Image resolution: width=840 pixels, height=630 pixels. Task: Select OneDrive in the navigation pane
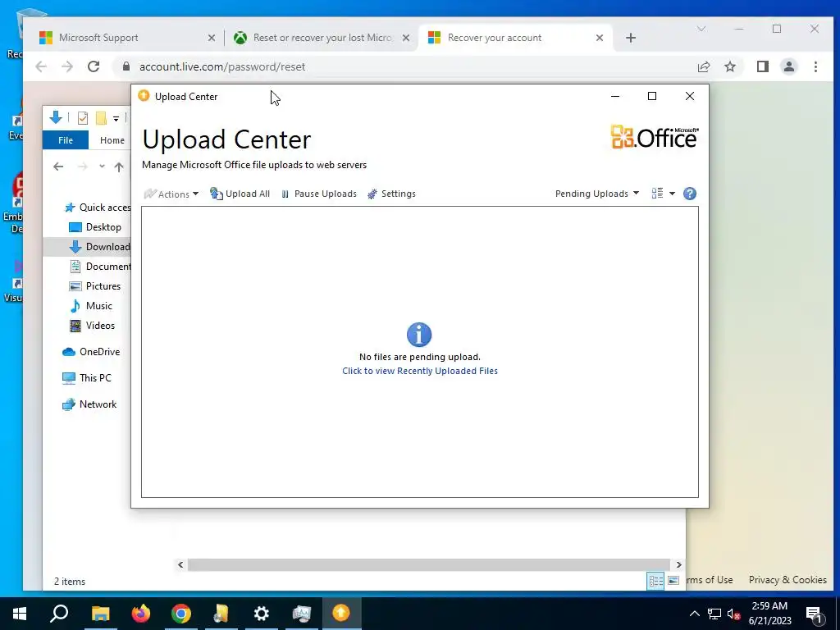point(90,352)
